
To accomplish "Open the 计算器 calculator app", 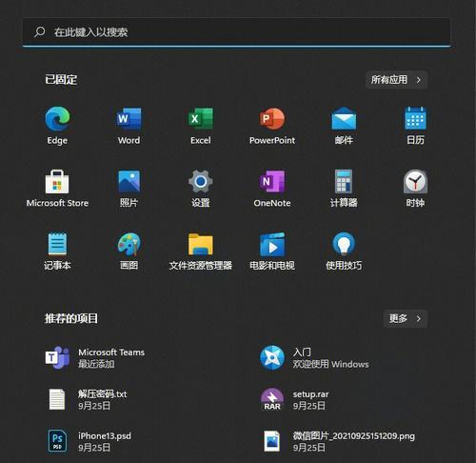I will tap(344, 189).
